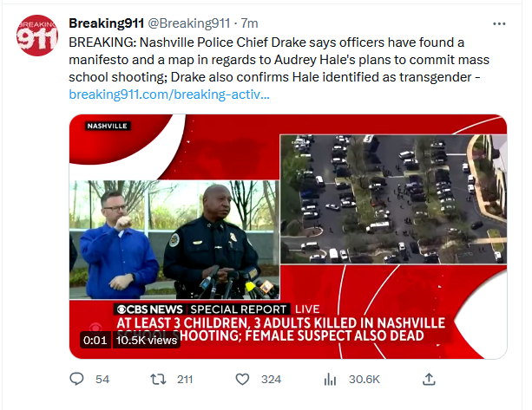The image size is (532, 410).
Task: Click the 324 likes count
Action: pyautogui.click(x=271, y=379)
